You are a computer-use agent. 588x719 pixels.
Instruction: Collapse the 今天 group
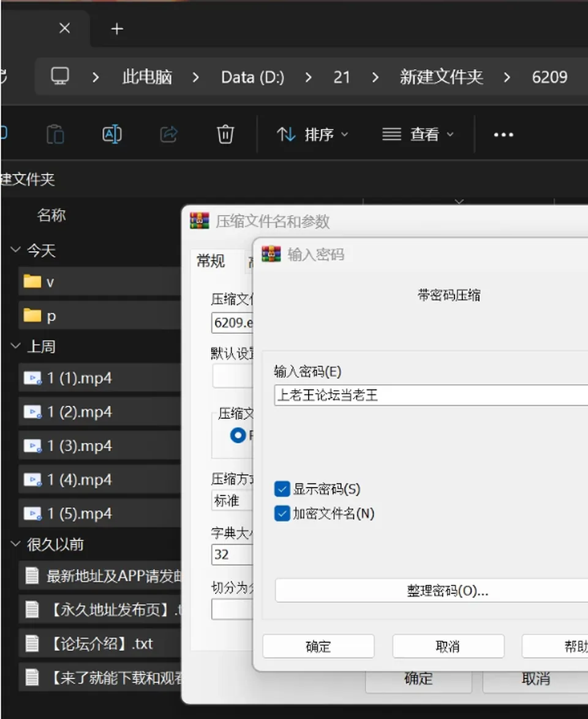tap(15, 250)
